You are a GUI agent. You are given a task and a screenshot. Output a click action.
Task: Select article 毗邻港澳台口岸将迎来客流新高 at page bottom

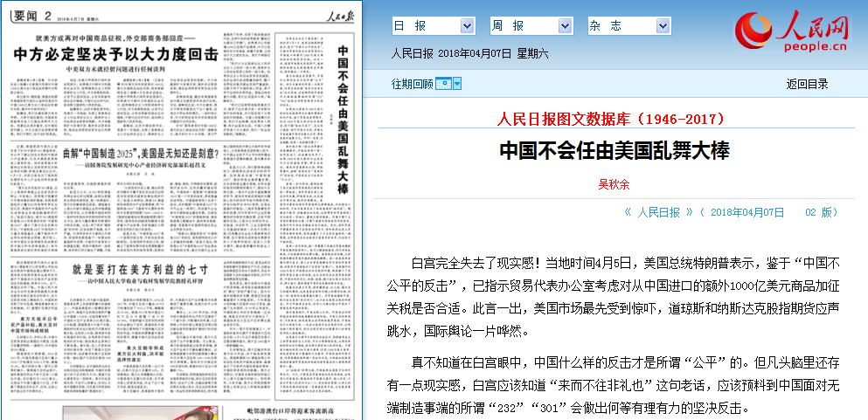pyautogui.click(x=285, y=410)
